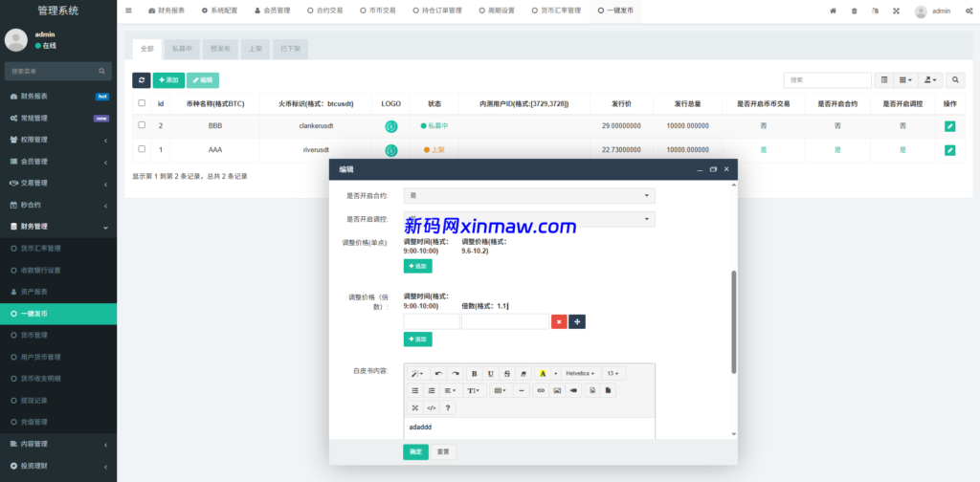Screen dimensions: 980x482
Task: Open the line height dropdown
Action: pyautogui.click(x=474, y=391)
